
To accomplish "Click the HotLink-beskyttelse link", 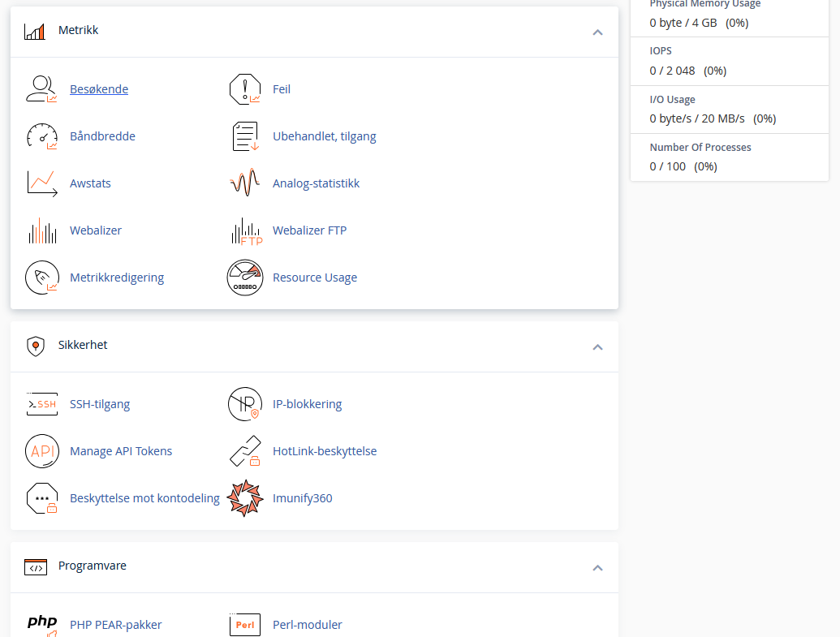I will (324, 451).
